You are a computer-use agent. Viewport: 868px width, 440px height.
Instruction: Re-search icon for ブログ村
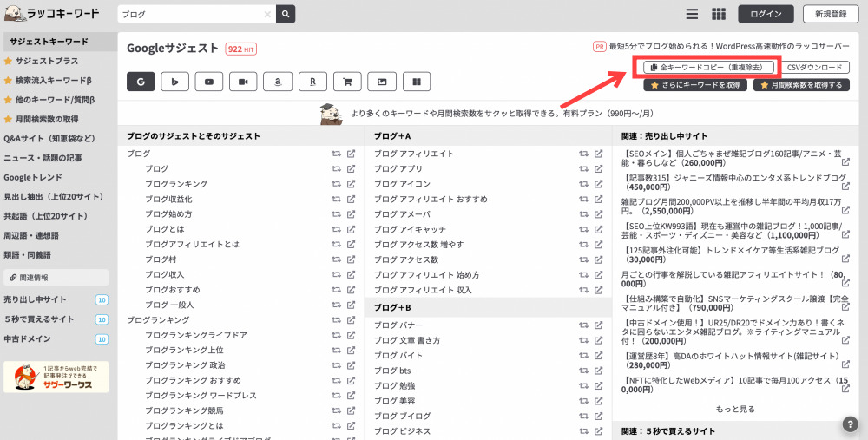[336, 259]
